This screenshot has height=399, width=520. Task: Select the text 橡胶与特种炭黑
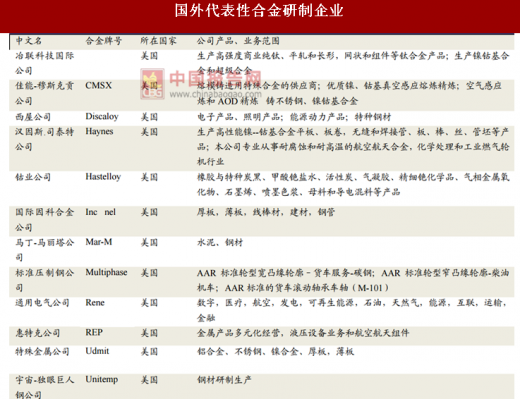229,177
